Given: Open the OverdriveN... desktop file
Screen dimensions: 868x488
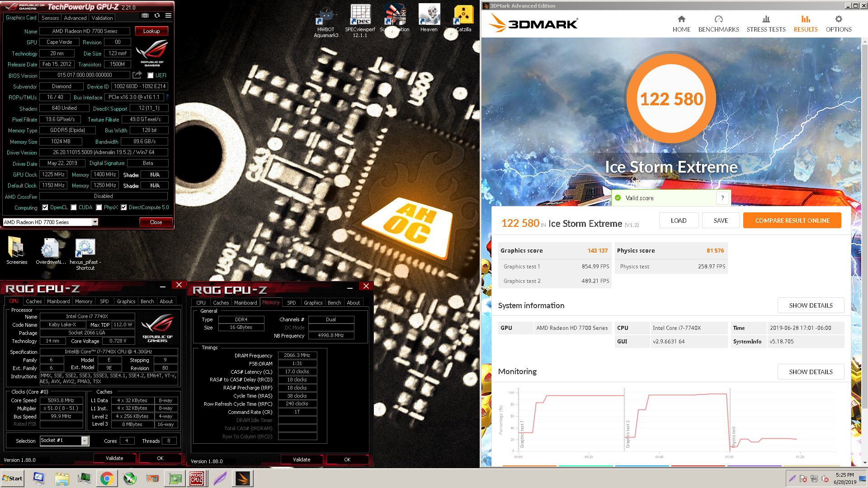Looking at the screenshot, I should [x=50, y=251].
